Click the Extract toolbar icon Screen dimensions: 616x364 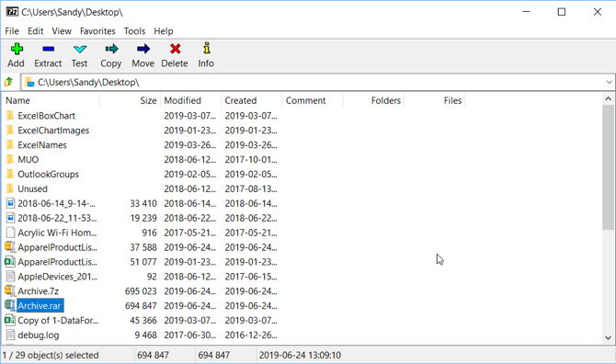pos(48,49)
